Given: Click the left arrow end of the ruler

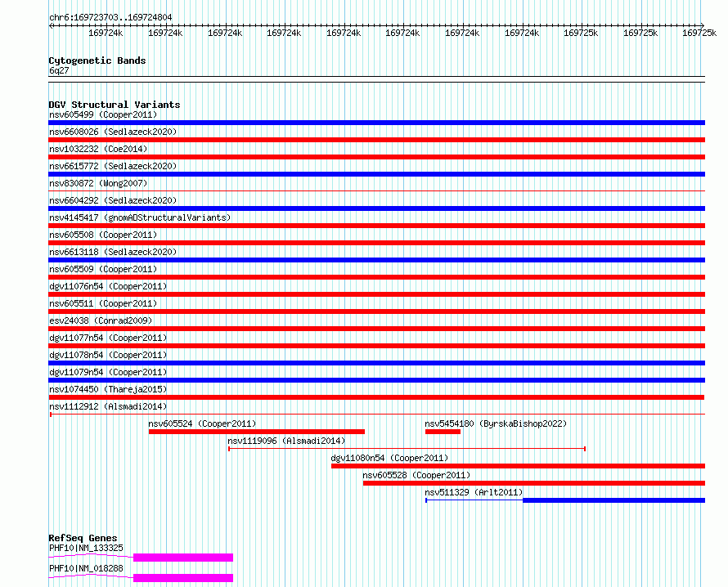Looking at the screenshot, I should 51,25.
